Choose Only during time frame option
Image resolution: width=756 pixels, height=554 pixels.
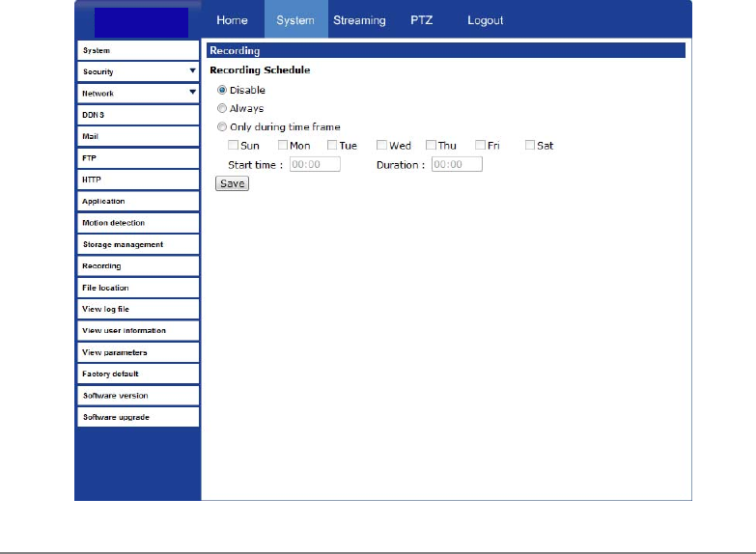point(222,127)
